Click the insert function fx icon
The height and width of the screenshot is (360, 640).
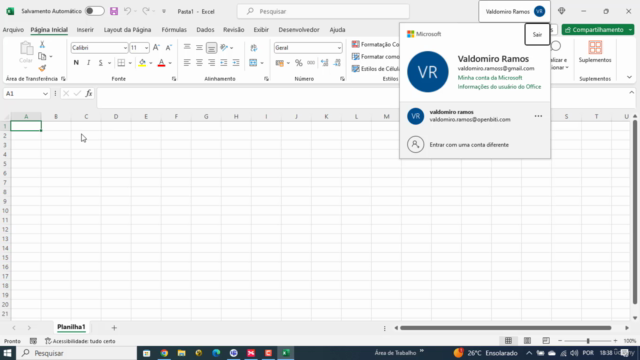(89, 94)
